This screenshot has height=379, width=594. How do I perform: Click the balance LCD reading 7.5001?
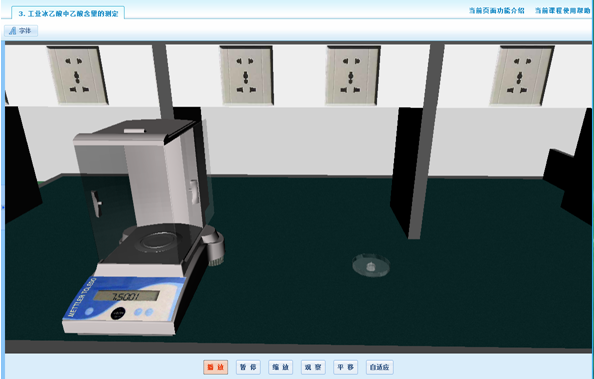pyautogui.click(x=127, y=296)
